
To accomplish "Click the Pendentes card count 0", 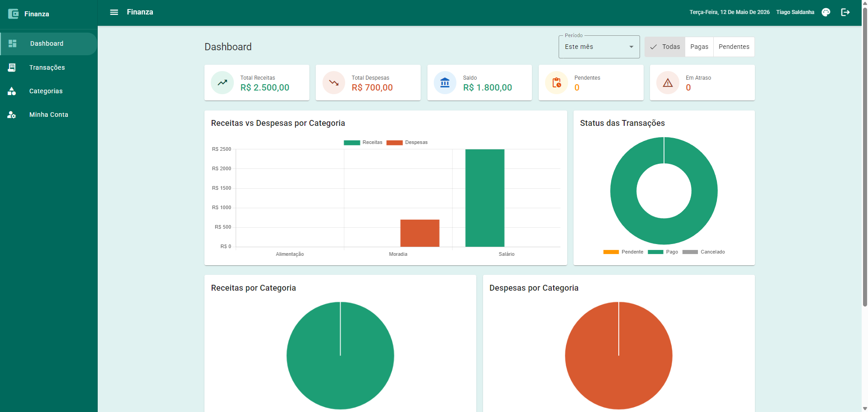I will [x=577, y=88].
